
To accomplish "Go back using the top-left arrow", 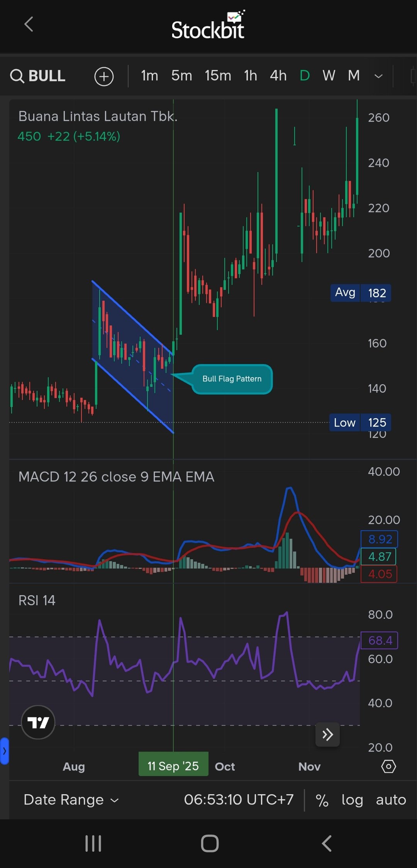I will click(29, 24).
